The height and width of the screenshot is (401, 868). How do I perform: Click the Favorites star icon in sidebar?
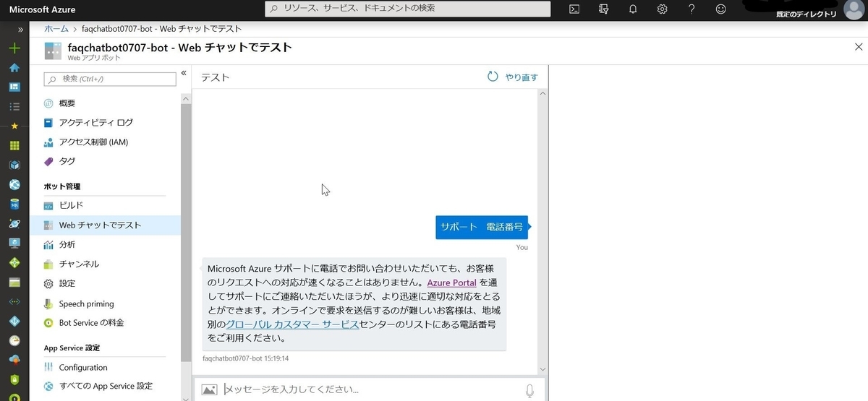click(x=14, y=126)
